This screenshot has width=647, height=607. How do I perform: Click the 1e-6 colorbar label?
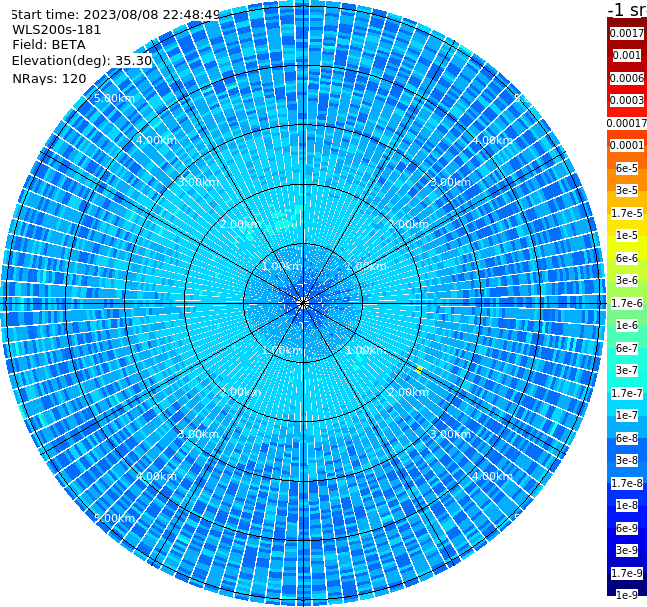pyautogui.click(x=627, y=325)
